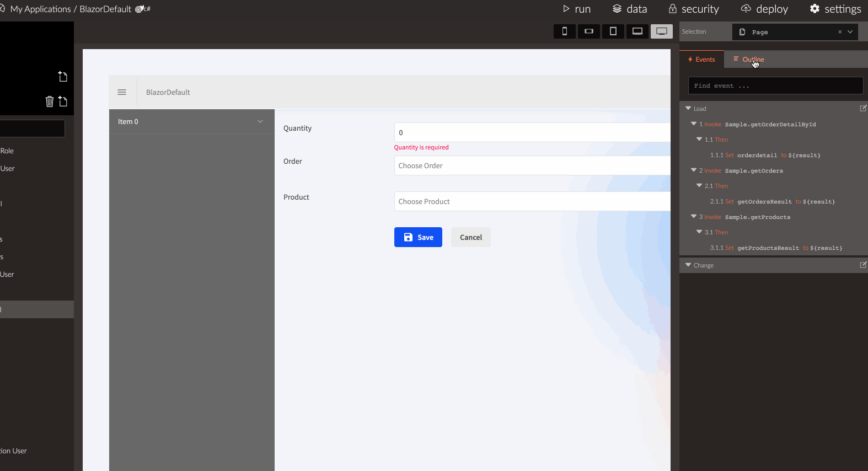Switch preview to phone landscape view
Viewport: 868px width, 471px height.
click(x=588, y=31)
